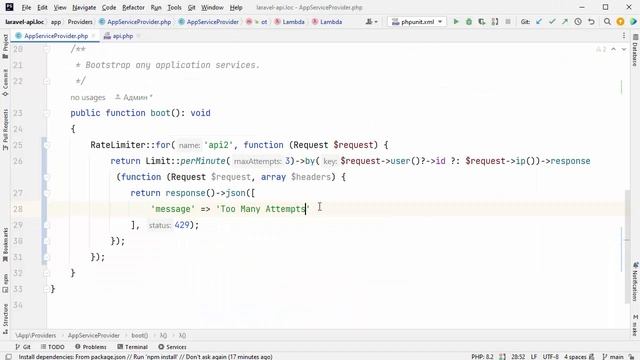Open the Notifications panel on right edge

[x=635, y=282]
